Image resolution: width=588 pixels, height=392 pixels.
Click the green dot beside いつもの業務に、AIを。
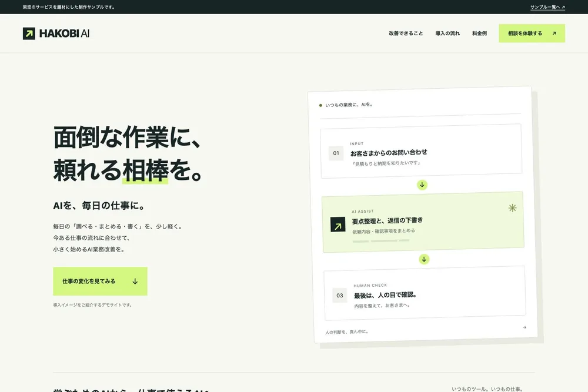pyautogui.click(x=320, y=105)
